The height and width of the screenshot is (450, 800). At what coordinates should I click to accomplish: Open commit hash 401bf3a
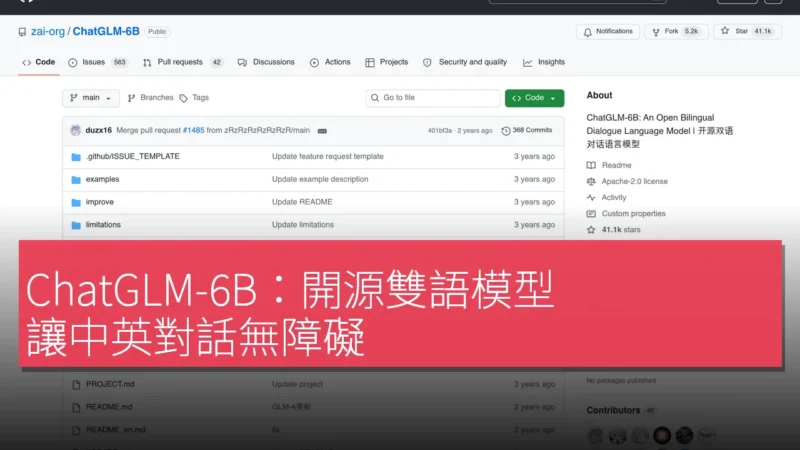point(440,131)
